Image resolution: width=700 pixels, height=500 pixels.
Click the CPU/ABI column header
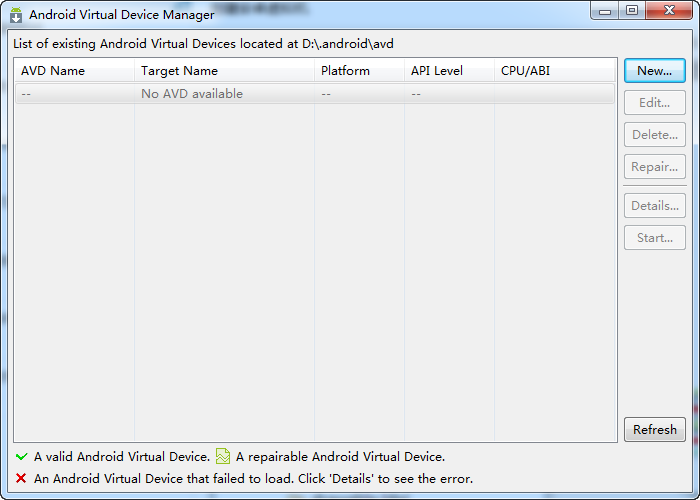click(554, 71)
